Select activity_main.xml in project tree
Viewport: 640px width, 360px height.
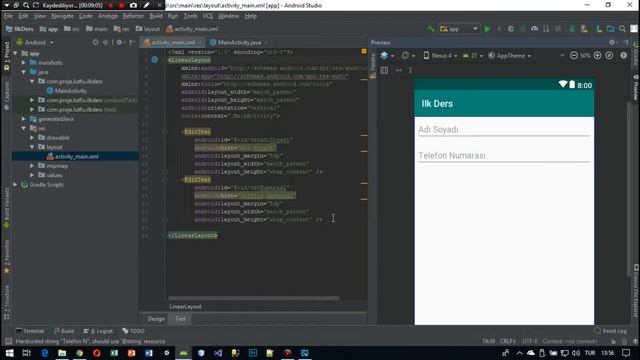click(x=76, y=156)
